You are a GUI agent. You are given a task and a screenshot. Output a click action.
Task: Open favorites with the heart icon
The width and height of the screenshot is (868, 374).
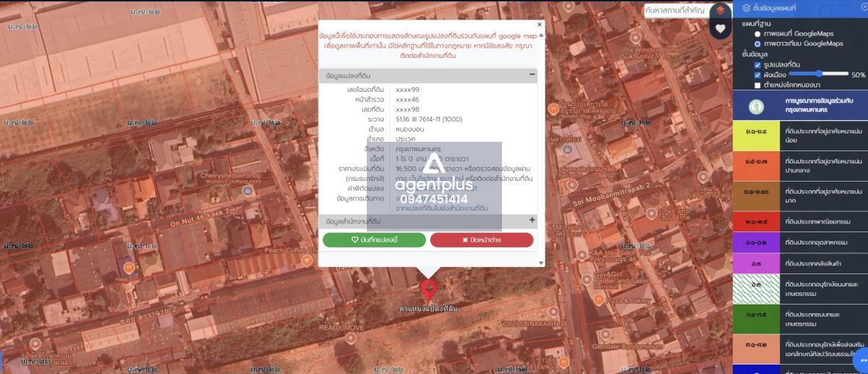click(x=720, y=29)
